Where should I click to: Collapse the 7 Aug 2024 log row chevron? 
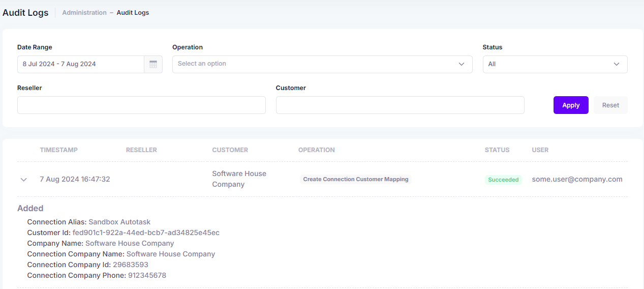(23, 180)
